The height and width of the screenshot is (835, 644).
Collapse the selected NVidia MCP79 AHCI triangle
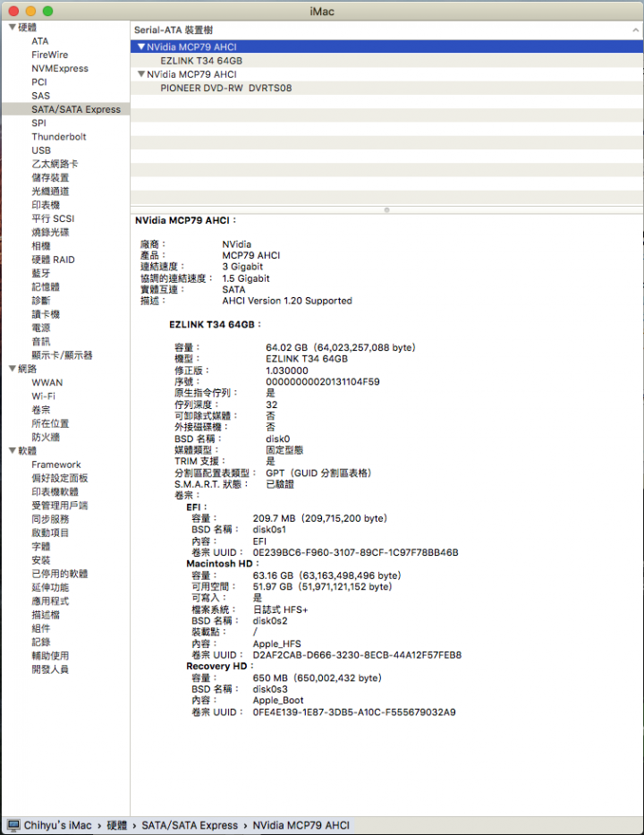tap(141, 47)
